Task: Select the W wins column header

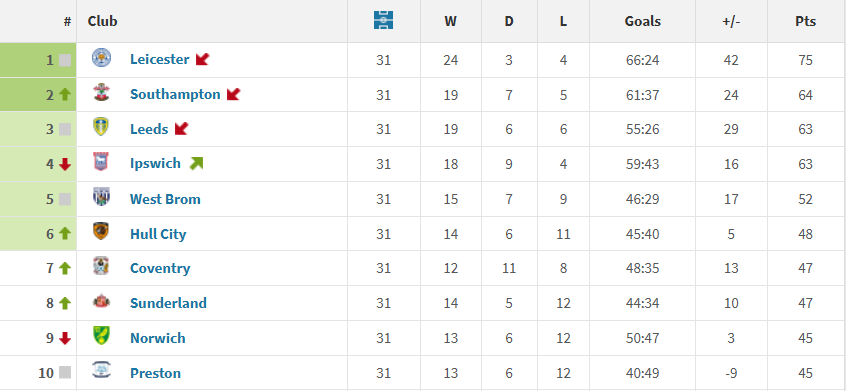Action: click(451, 22)
